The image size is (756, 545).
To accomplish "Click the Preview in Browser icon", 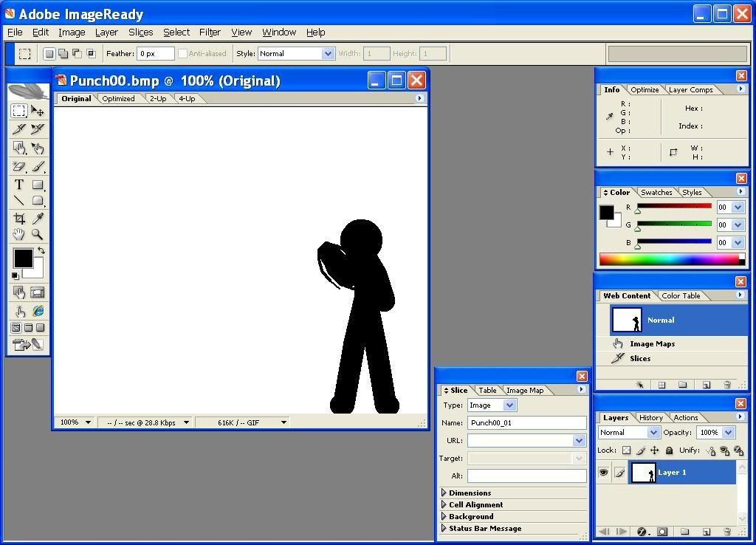I will [38, 311].
